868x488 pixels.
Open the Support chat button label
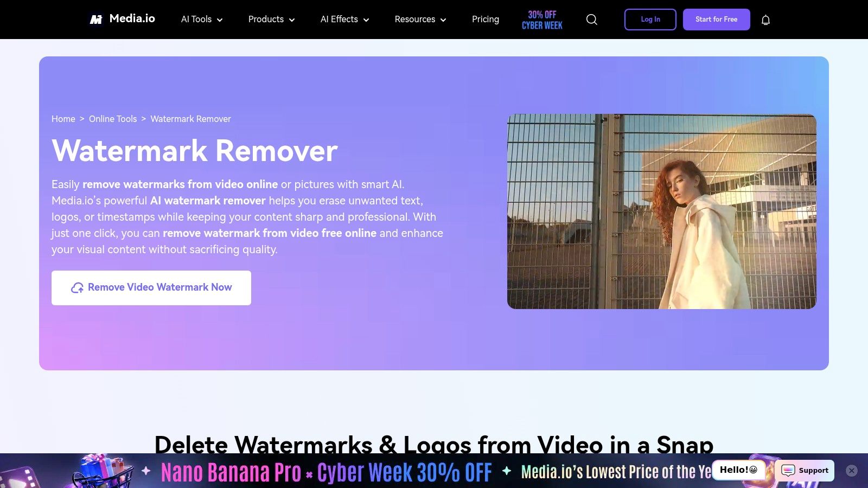pyautogui.click(x=813, y=471)
